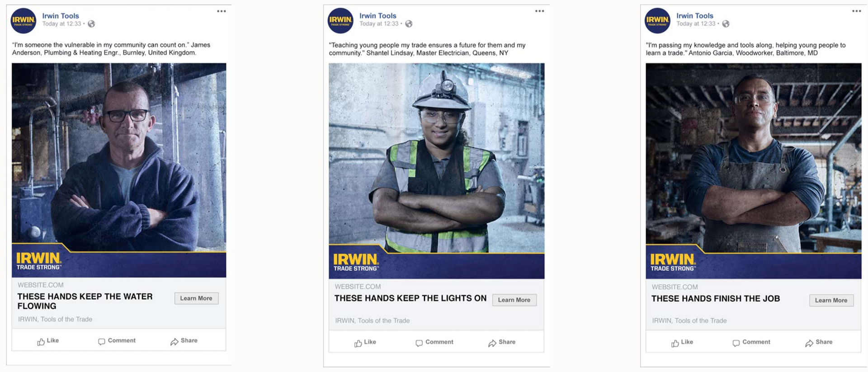Screen dimensions: 868x372
Task: Share the water-flowing post
Action: click(184, 341)
